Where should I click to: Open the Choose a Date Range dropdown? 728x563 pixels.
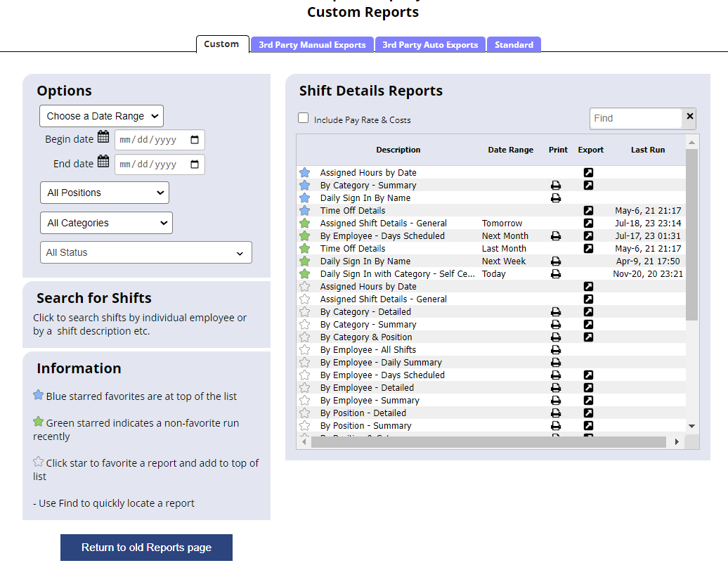pyautogui.click(x=101, y=116)
